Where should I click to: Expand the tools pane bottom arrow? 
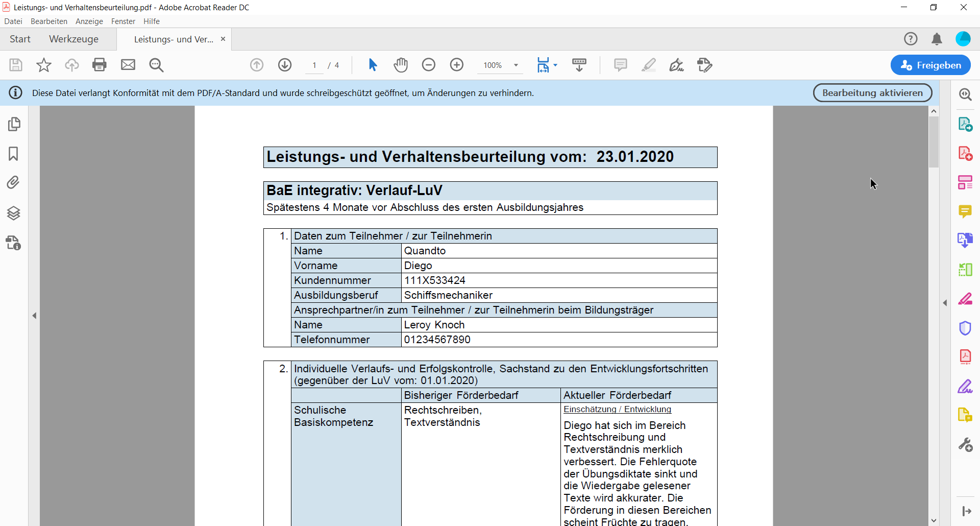pyautogui.click(x=966, y=511)
